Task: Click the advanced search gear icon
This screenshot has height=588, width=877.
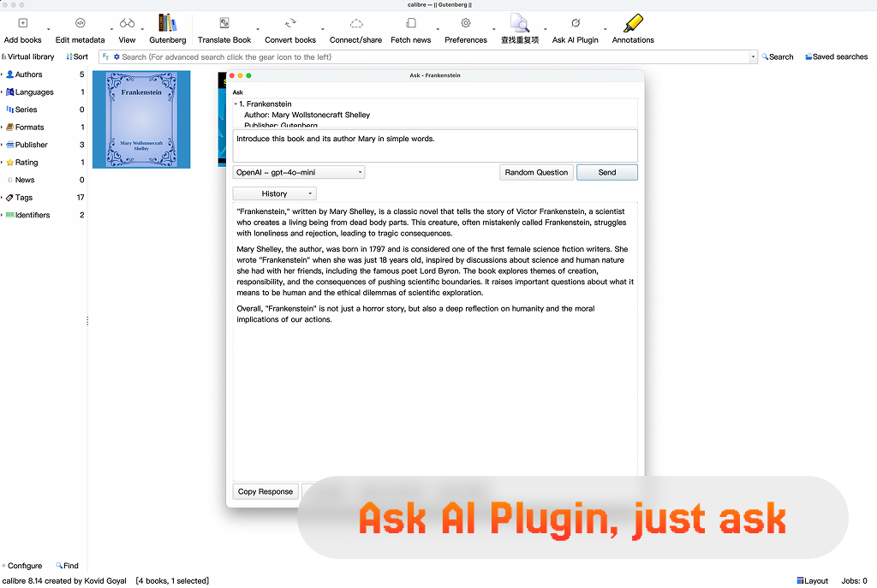Action: coord(116,57)
